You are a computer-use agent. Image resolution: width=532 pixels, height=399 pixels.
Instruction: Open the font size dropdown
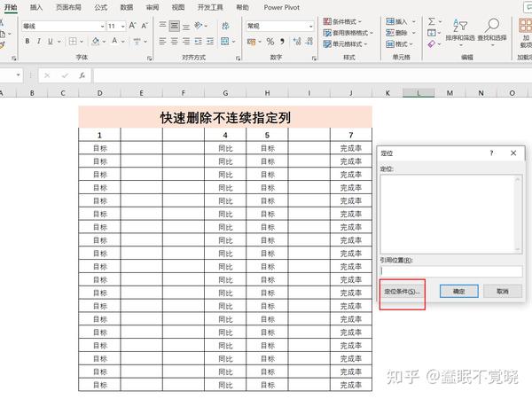pos(122,26)
